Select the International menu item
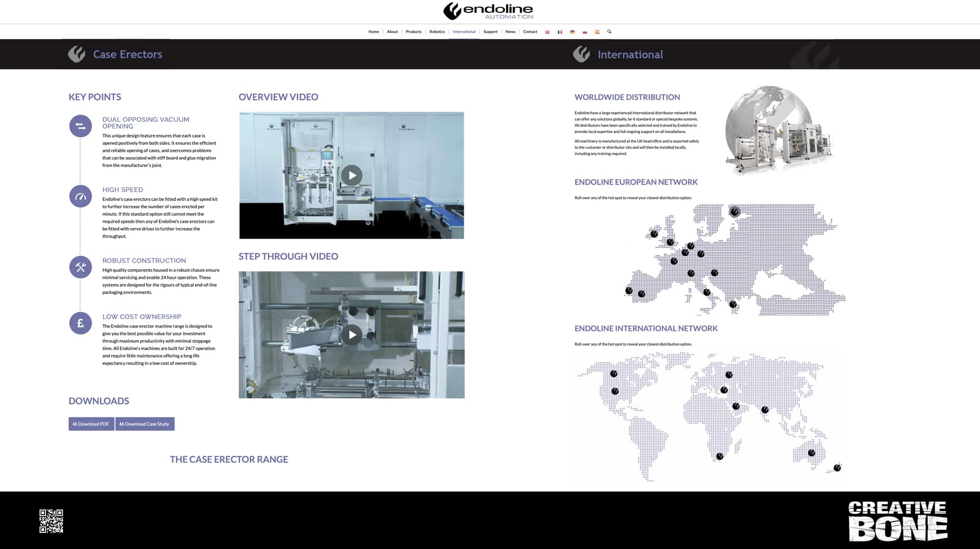This screenshot has width=980, height=549. click(464, 31)
